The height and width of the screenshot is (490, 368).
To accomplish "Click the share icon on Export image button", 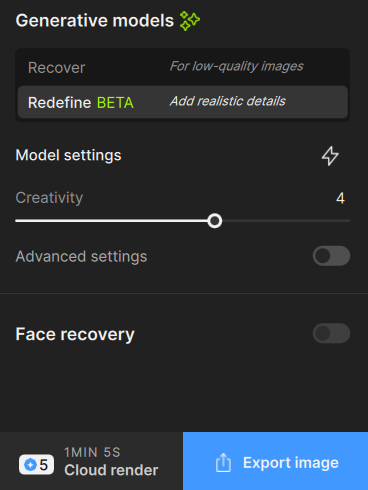I will [223, 463].
